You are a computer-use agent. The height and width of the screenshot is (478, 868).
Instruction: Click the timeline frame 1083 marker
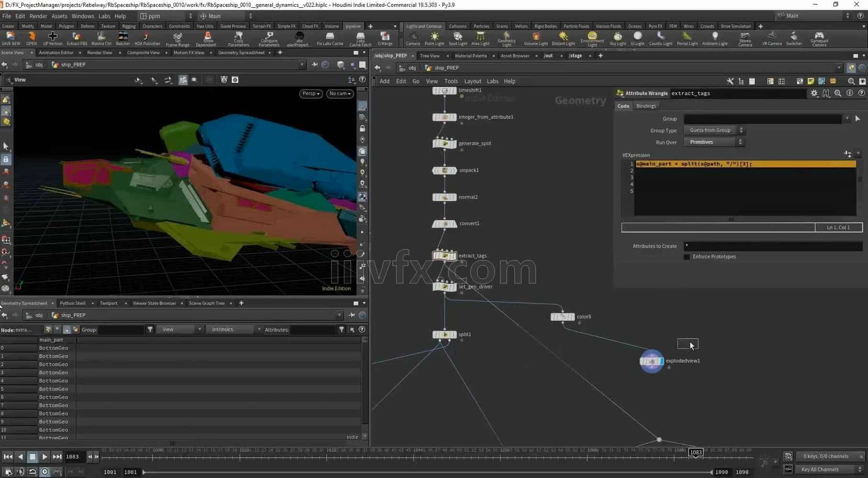(x=695, y=452)
